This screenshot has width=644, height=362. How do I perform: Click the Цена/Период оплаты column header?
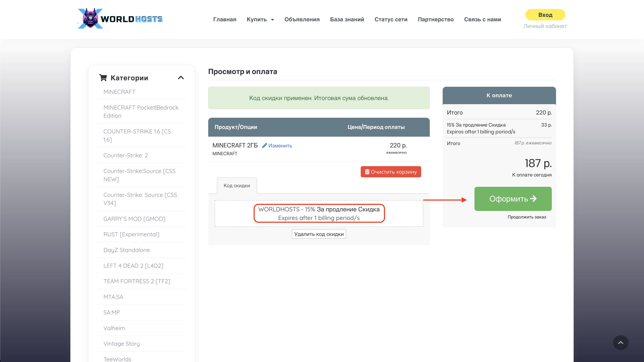376,127
